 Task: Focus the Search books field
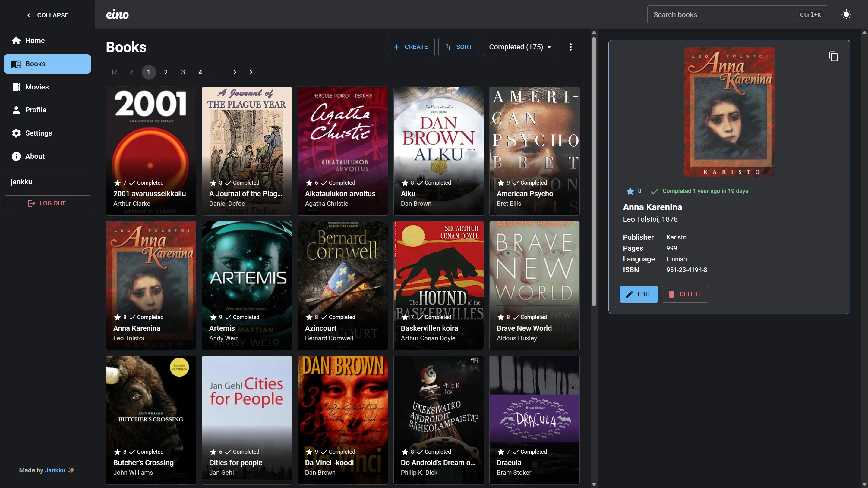click(x=737, y=14)
